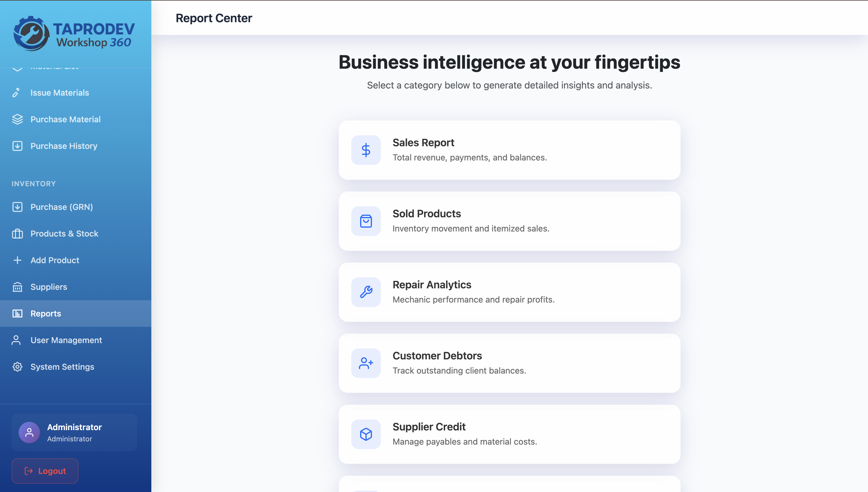Go to Purchase Material page
The image size is (868, 492).
click(65, 119)
